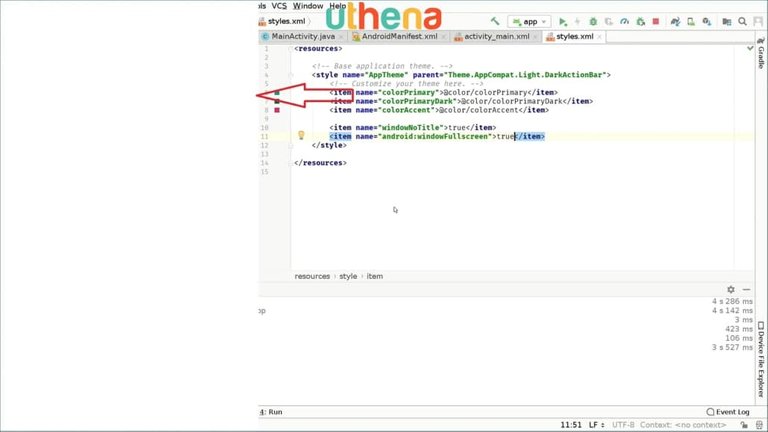Click the android:windowFullscreen attribute in code
This screenshot has height=432, width=768.
[434, 137]
